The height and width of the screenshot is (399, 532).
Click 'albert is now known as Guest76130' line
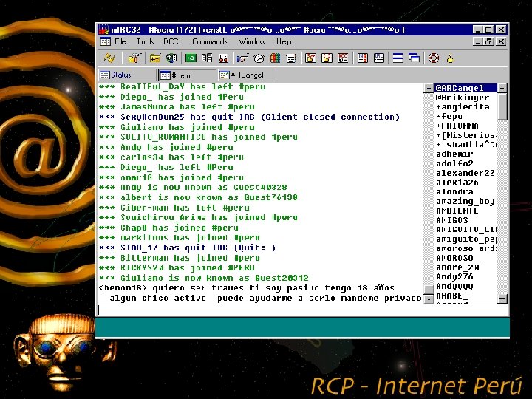(x=198, y=197)
